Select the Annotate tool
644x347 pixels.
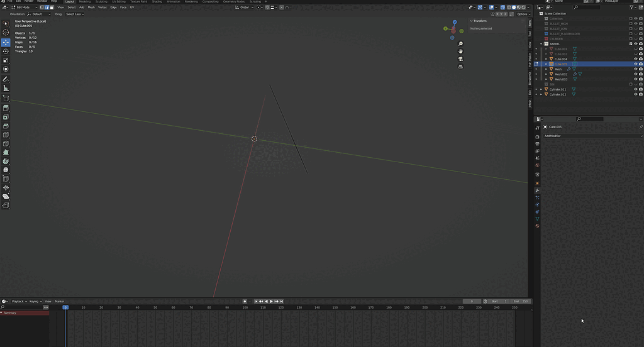tap(6, 79)
